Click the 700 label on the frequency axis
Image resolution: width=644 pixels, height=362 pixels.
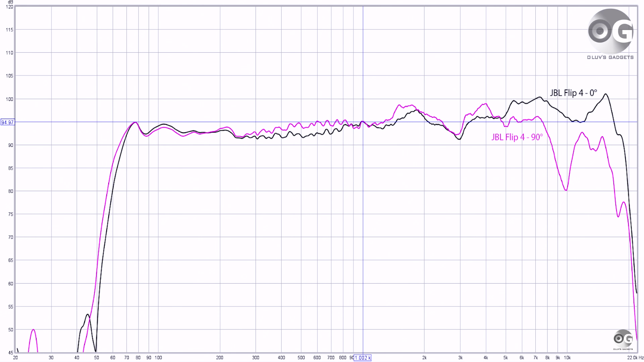pos(331,358)
